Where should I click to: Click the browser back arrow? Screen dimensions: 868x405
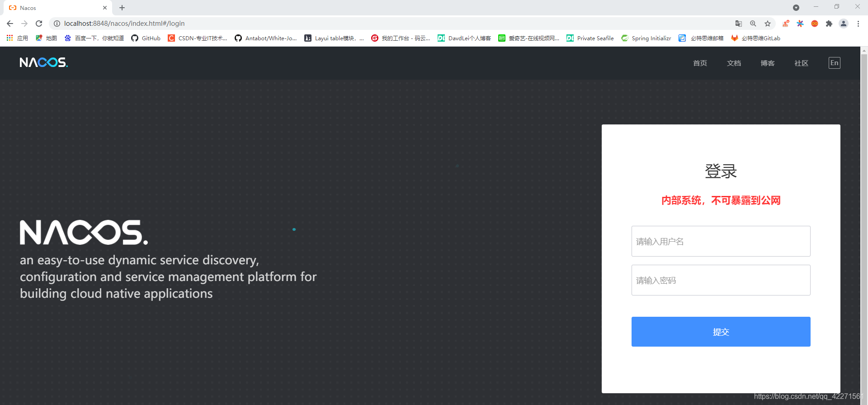[10, 24]
